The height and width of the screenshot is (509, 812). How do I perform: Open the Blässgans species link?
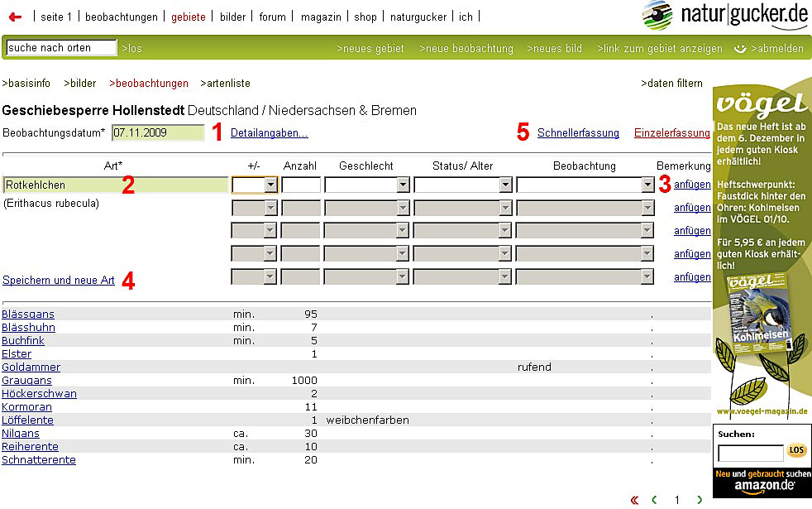(x=28, y=315)
